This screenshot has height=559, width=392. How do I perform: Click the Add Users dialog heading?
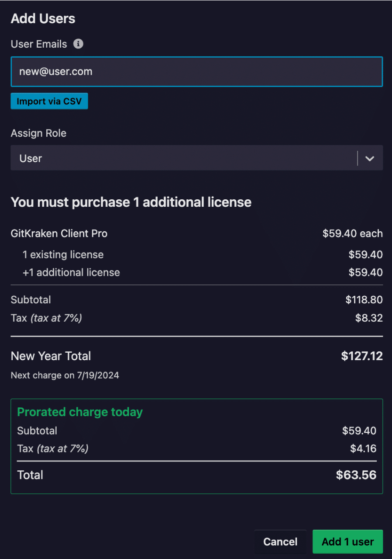[x=43, y=19]
